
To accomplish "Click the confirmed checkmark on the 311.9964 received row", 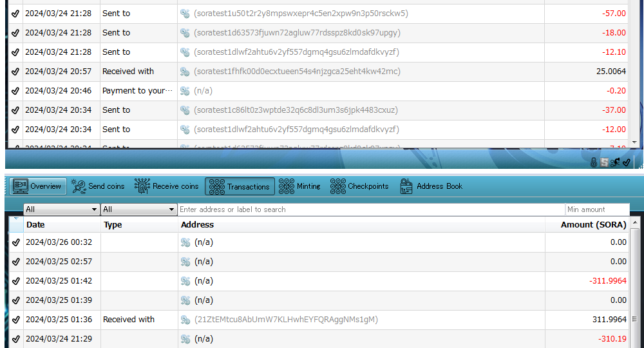I will point(15,320).
